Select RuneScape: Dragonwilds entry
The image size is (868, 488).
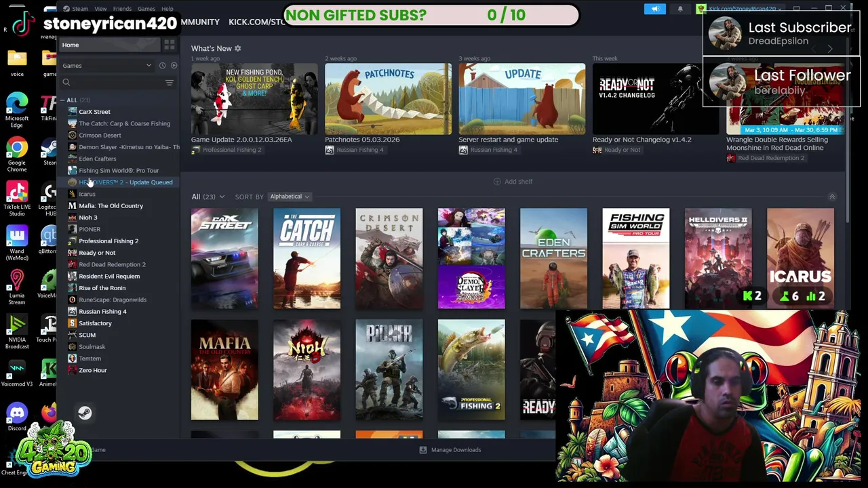coord(112,300)
